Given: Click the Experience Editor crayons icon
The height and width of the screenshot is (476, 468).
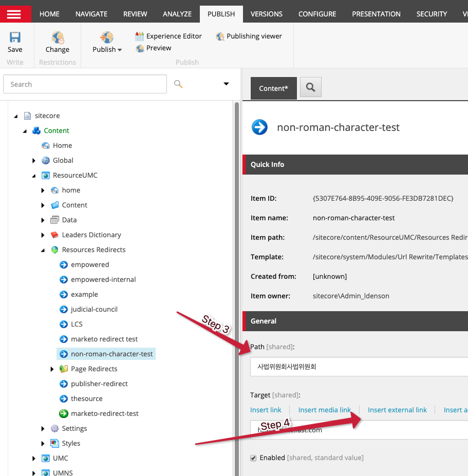Looking at the screenshot, I should tap(139, 36).
